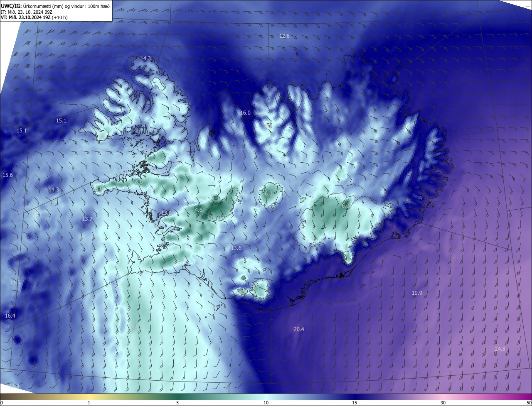The width and height of the screenshot is (532, 406).
Task: Click the color scale at the 15 tick
Action: tap(355, 403)
